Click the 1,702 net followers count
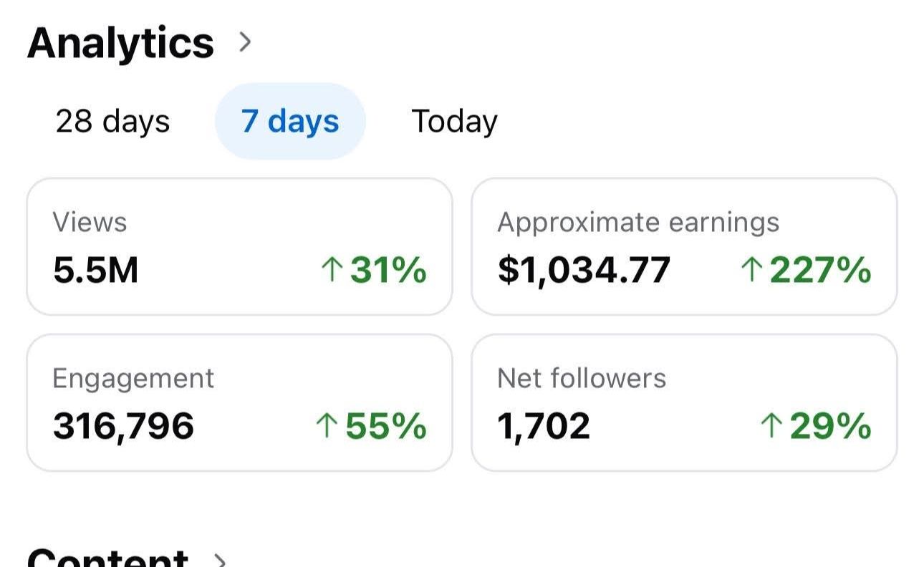Image resolution: width=924 pixels, height=567 pixels. [x=543, y=426]
